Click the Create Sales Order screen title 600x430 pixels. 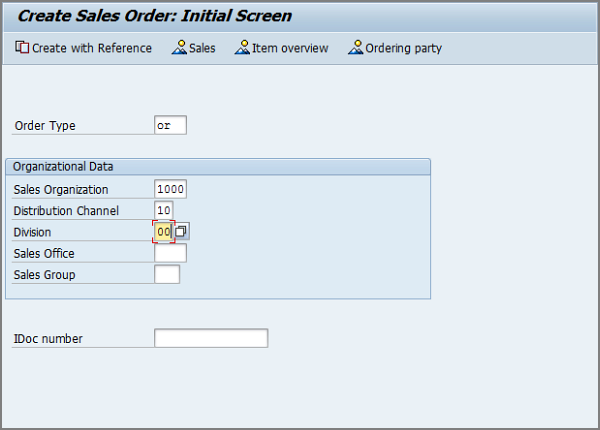click(x=155, y=16)
